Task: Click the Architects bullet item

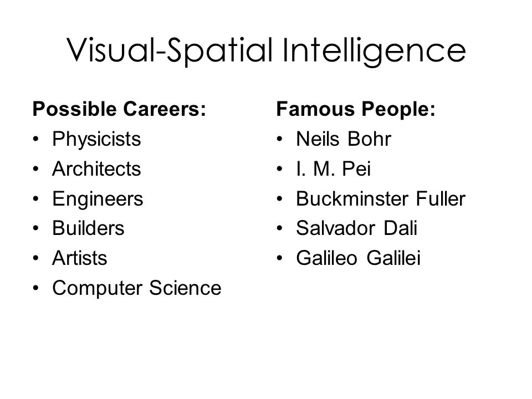Action: (96, 168)
